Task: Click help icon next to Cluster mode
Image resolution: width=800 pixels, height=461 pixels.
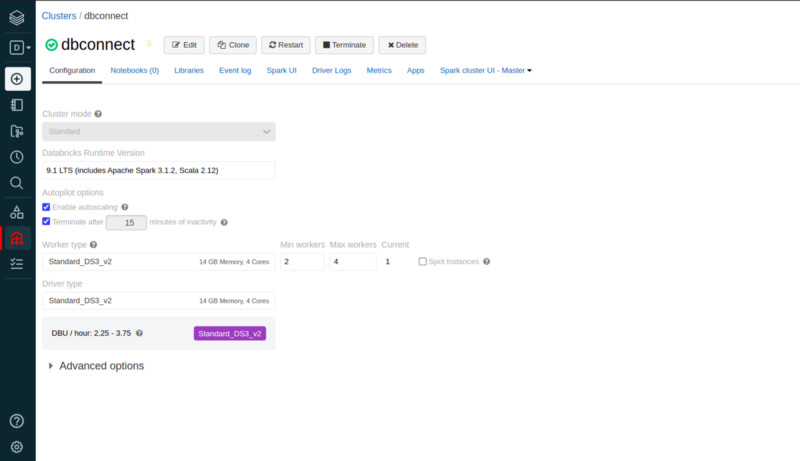Action: coord(98,114)
